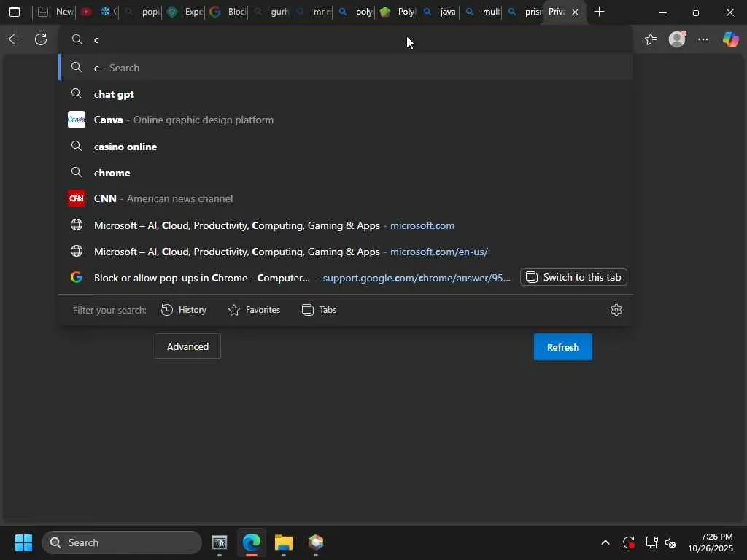Image resolution: width=747 pixels, height=560 pixels.
Task: Open the Windows Start menu
Action: pyautogui.click(x=23, y=542)
